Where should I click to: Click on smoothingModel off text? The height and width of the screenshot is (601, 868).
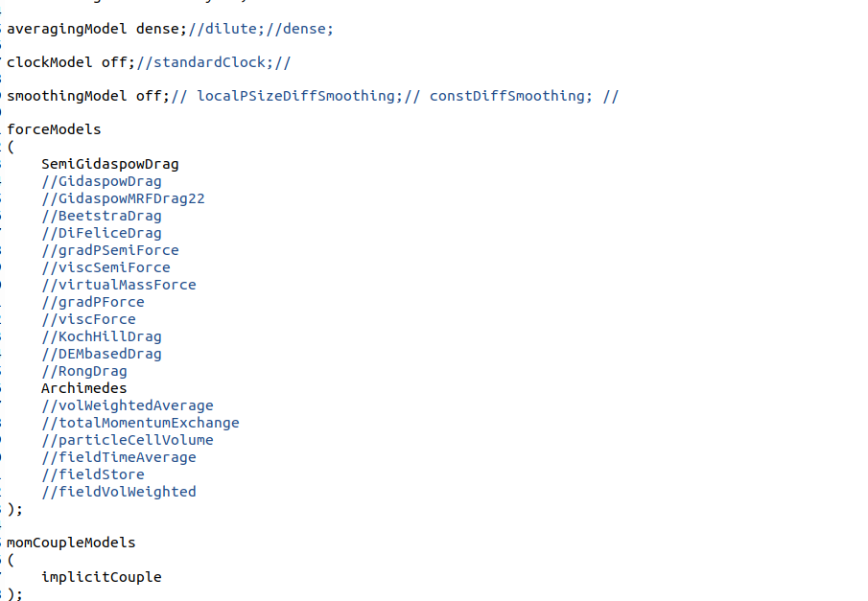pyautogui.click(x=86, y=96)
